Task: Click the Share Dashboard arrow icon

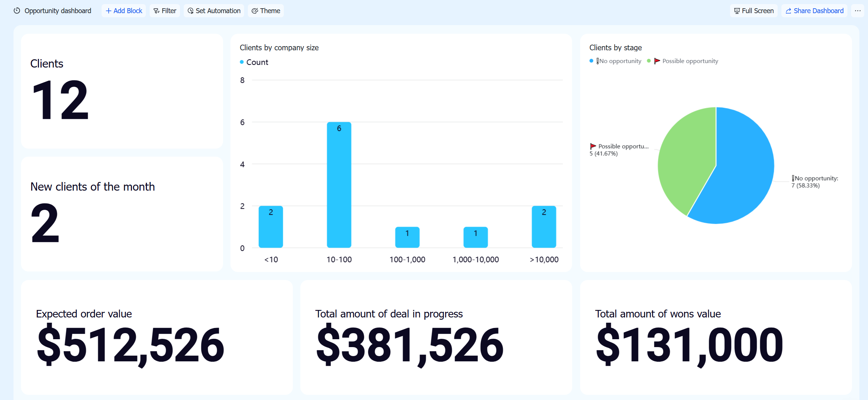Action: click(x=789, y=11)
